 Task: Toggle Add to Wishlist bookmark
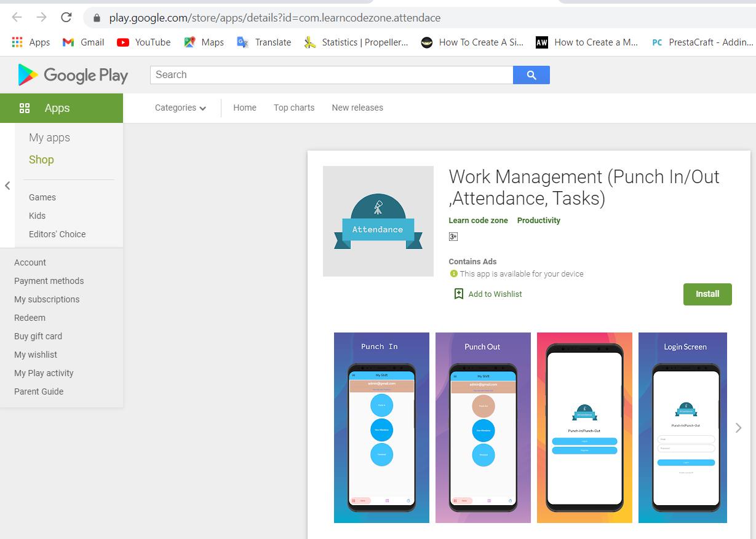(488, 294)
